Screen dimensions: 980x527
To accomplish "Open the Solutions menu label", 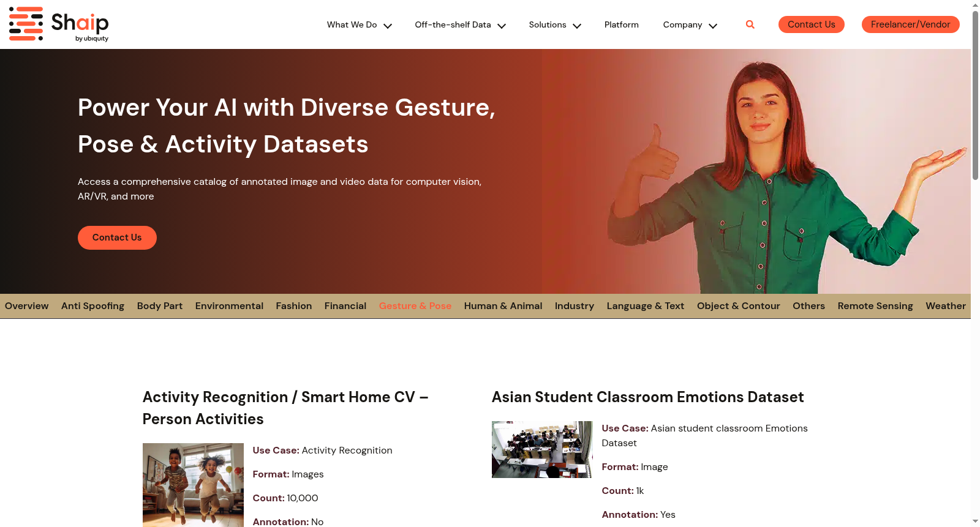I will [548, 24].
